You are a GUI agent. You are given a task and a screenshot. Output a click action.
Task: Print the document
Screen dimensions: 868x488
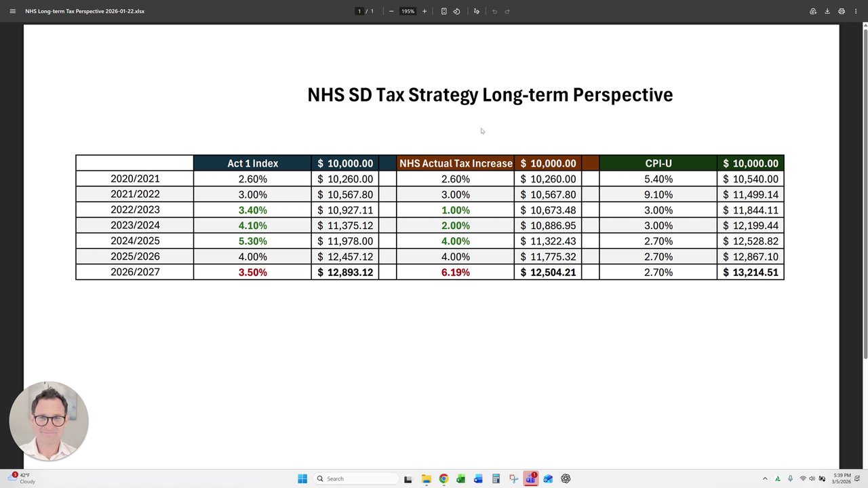[x=842, y=11]
